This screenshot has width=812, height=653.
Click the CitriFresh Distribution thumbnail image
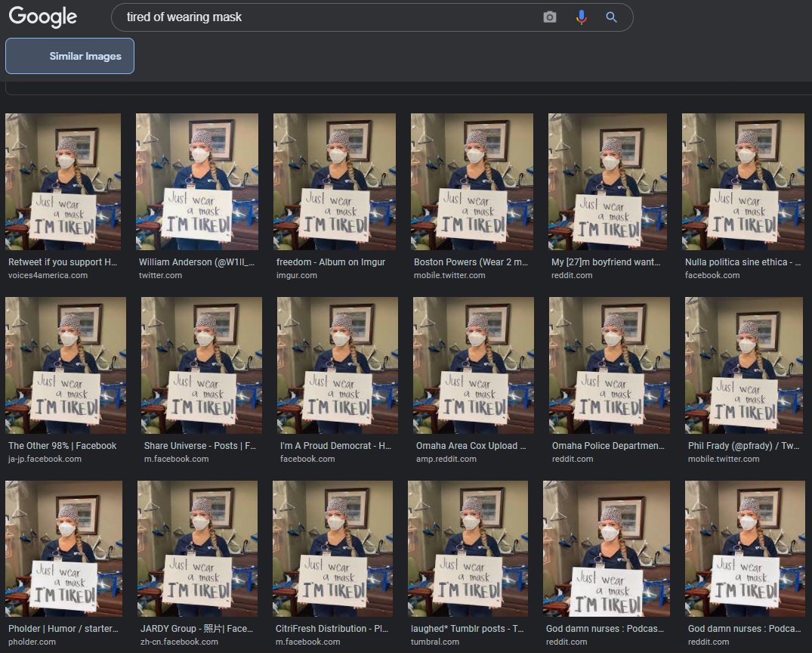coord(332,549)
